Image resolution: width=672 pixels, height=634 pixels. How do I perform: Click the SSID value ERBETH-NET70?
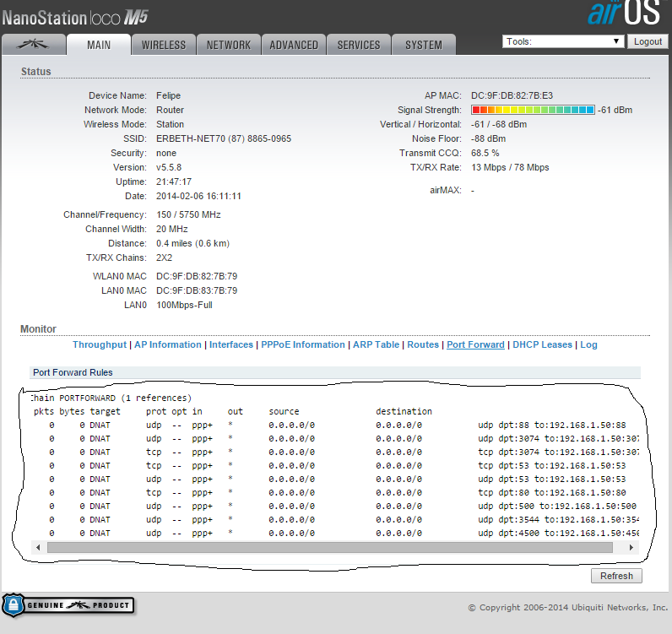pos(223,139)
